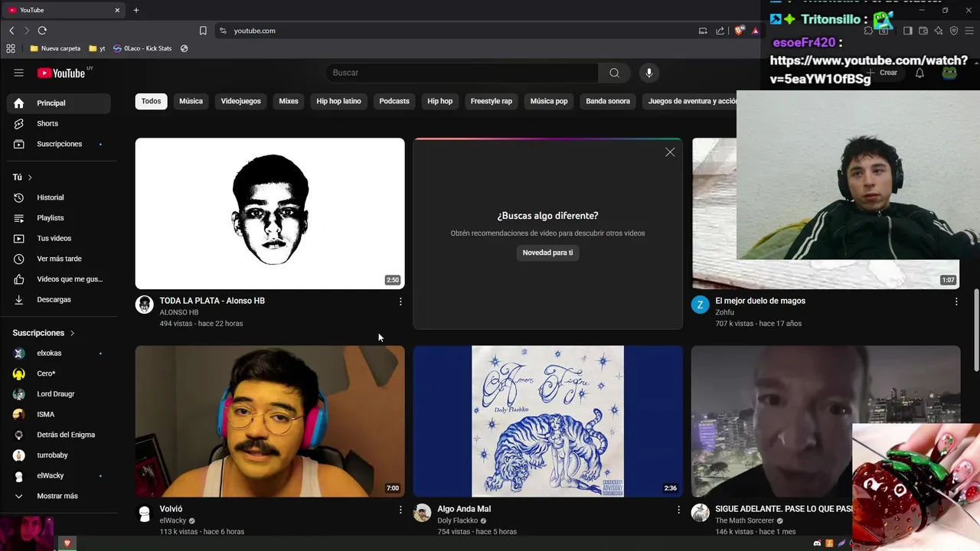
Task: Close the recommendations prompt card
Action: coord(670,152)
